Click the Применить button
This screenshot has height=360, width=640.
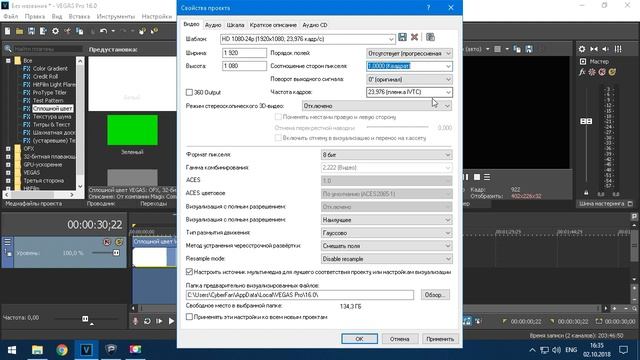pyautogui.click(x=440, y=339)
